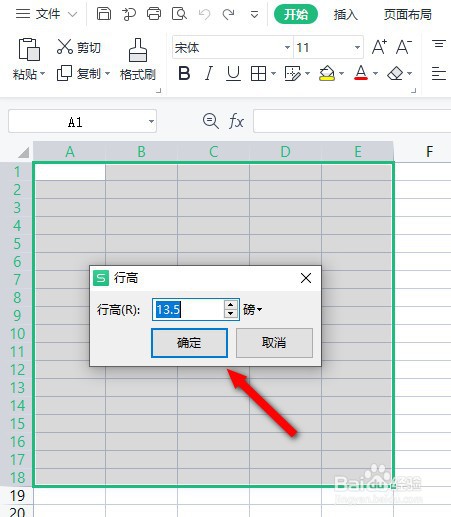451x517 pixels.
Task: Expand the clear eraser dropdown arrow
Action: (x=410, y=73)
